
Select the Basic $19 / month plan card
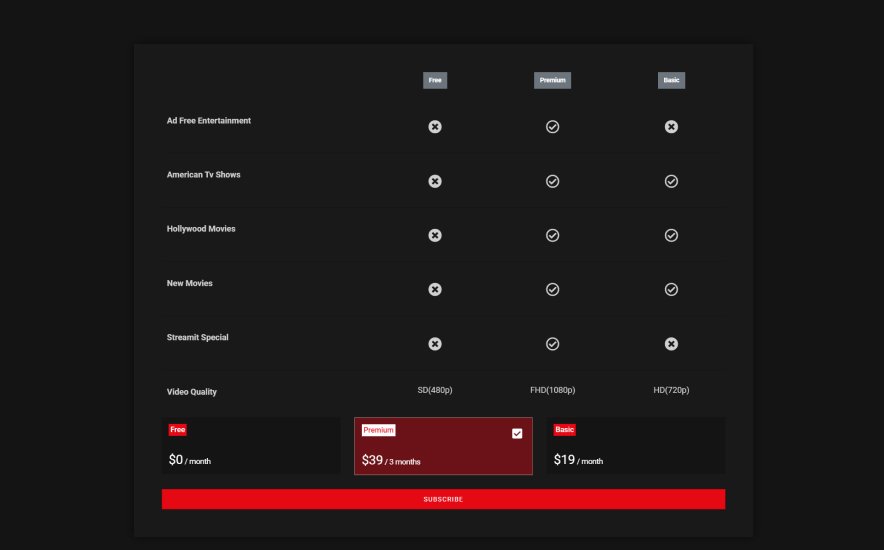[635, 445]
